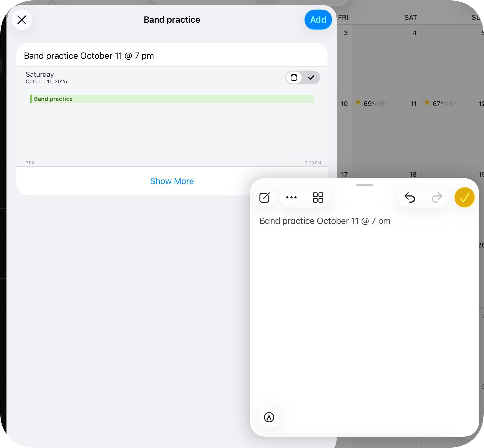Tap the yellow checkmark done button
This screenshot has height=448, width=484.
click(464, 197)
